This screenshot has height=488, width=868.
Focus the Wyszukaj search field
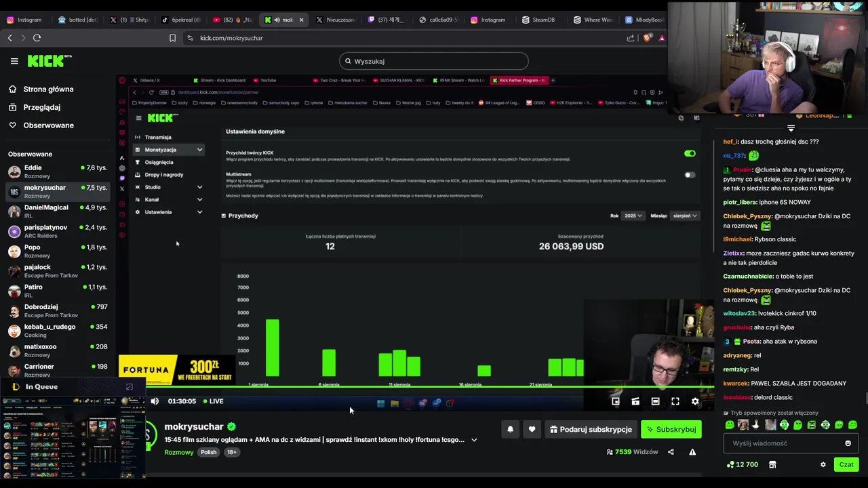(434, 61)
